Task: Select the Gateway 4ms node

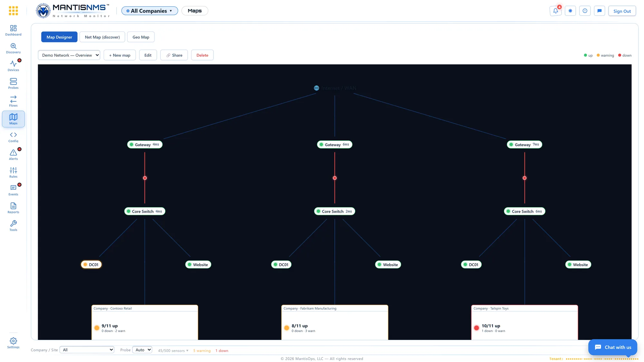Action: [145, 144]
